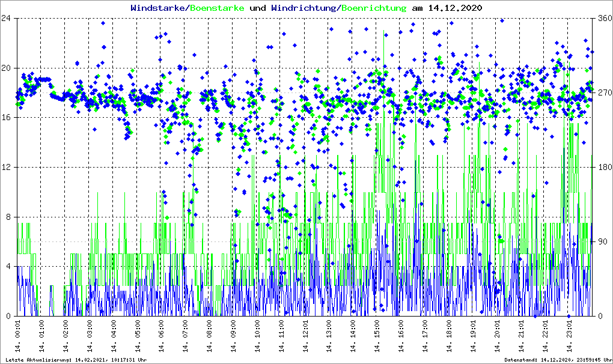The height and width of the screenshot is (364, 613).
Task: Click the Datenstand timestamp footer text
Action: (557, 360)
